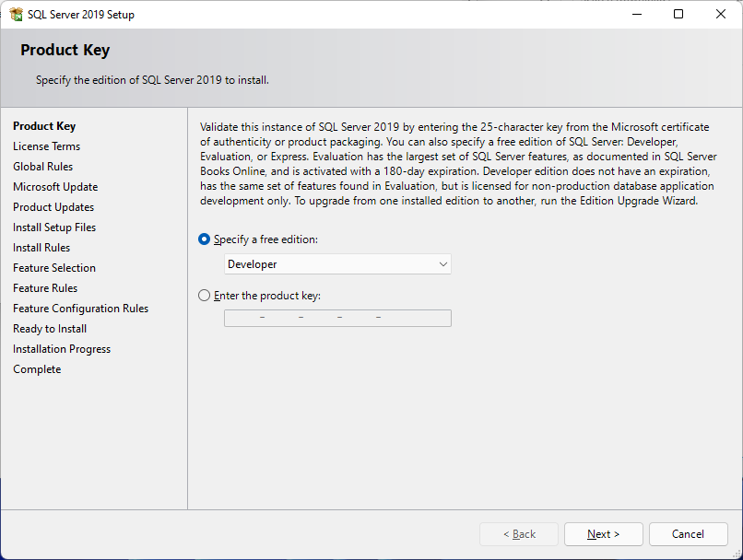Image resolution: width=743 pixels, height=560 pixels.
Task: Click the 'Specify a free edition:' label
Action: tap(265, 239)
